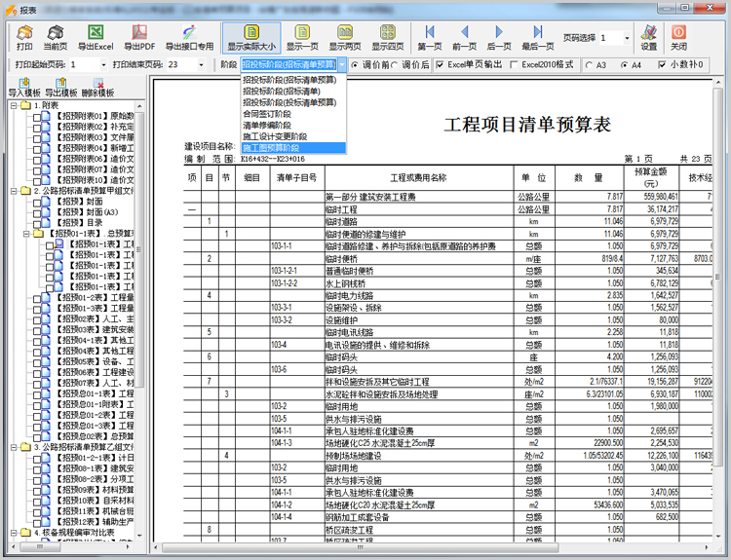
Task: Click the 1. 附表 folder icon
Action: coord(25,105)
